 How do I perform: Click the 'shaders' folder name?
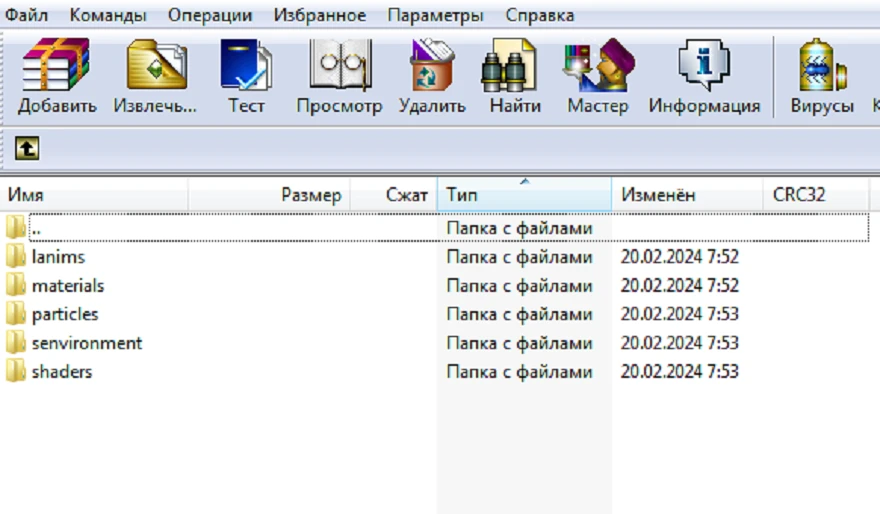62,371
